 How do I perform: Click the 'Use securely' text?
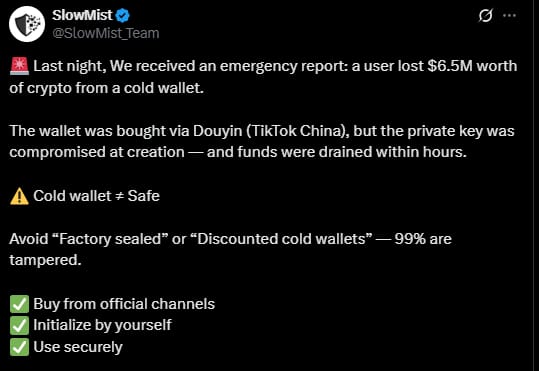tap(78, 347)
